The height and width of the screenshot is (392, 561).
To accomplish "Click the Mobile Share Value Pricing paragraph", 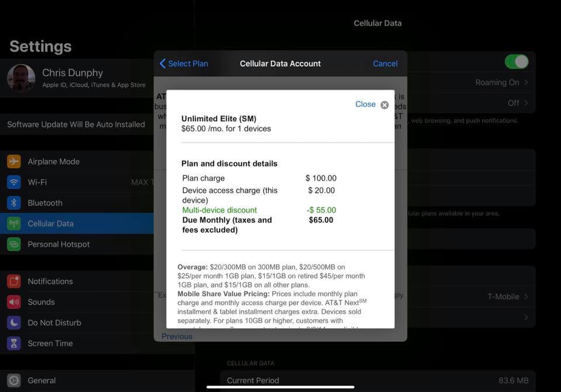I will point(272,310).
